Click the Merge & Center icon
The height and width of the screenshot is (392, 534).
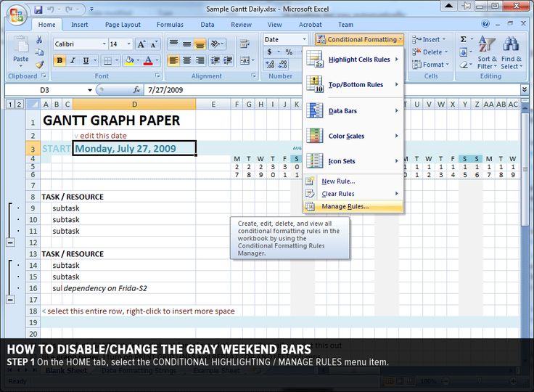point(245,61)
